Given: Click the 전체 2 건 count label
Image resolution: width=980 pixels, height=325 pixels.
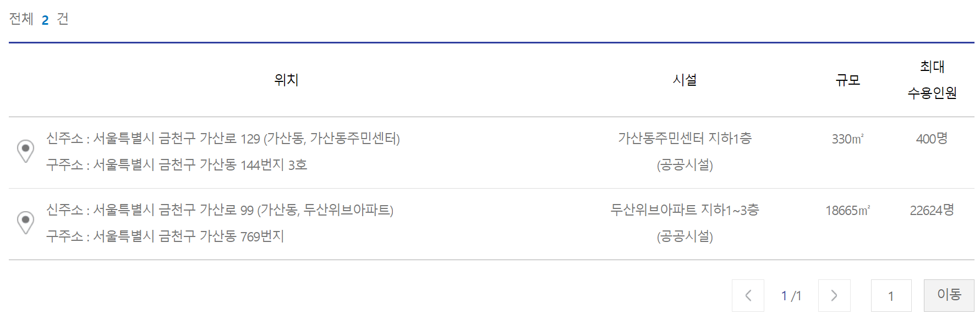Looking at the screenshot, I should coord(37,18).
